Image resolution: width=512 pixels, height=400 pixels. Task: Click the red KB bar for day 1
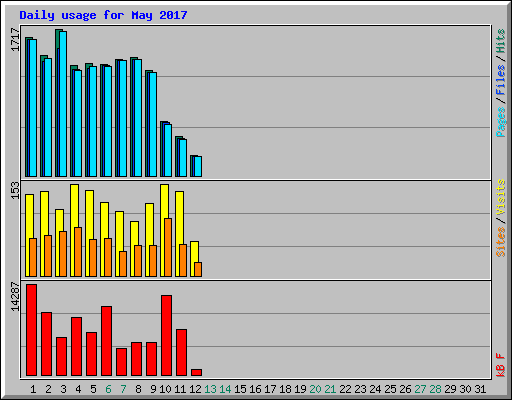[x=31, y=330]
